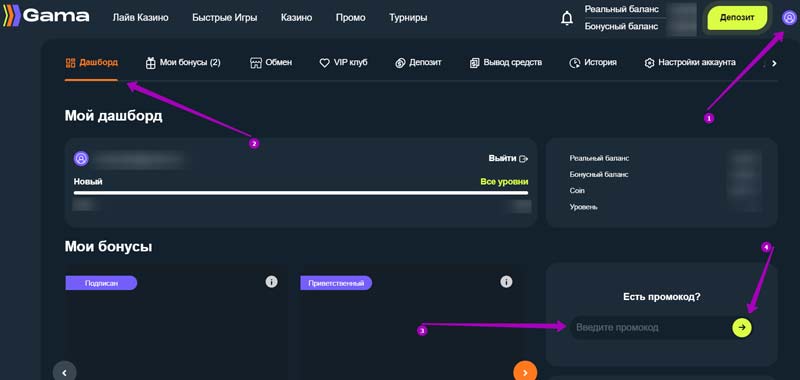The image size is (800, 380).
Task: Open the Депозит tab
Action: 418,63
